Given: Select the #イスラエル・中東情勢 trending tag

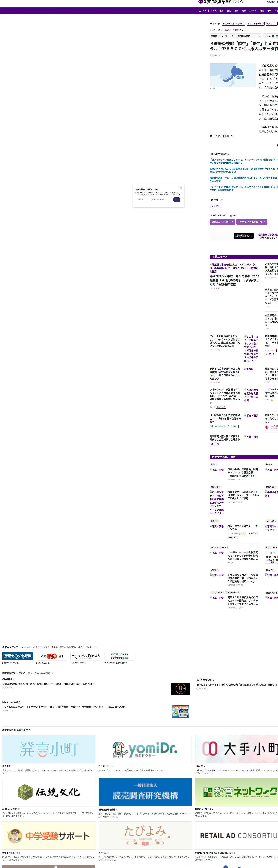Looking at the screenshot, I should 233,24.
